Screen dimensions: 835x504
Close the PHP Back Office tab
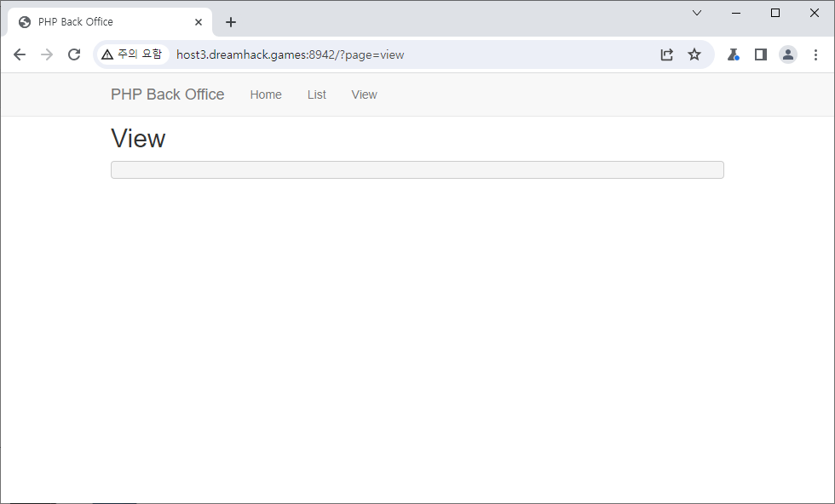(x=199, y=22)
